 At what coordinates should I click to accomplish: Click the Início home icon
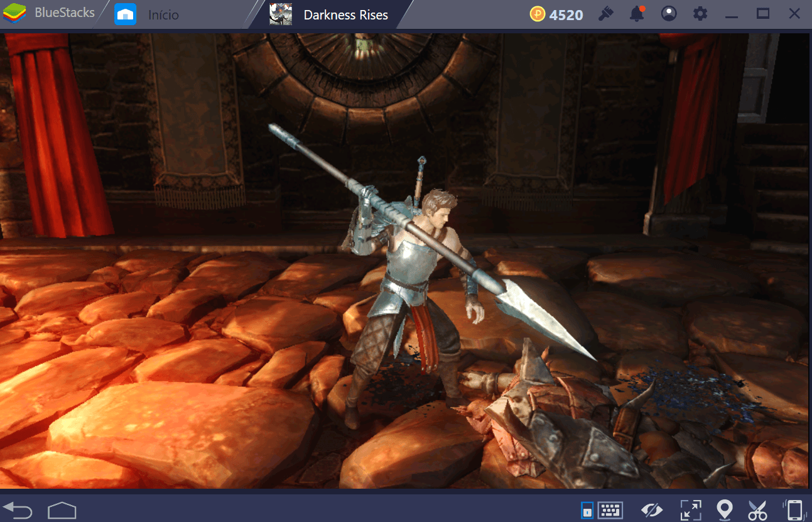pyautogui.click(x=126, y=14)
